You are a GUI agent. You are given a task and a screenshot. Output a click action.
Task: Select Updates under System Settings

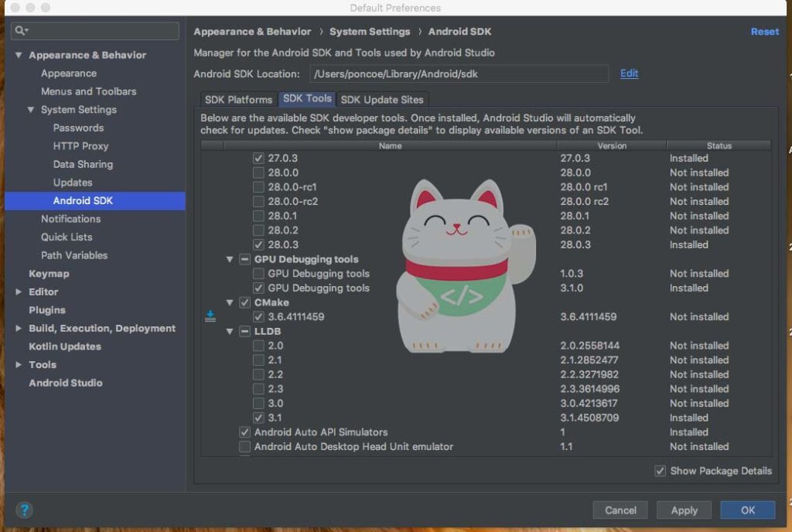pos(73,182)
